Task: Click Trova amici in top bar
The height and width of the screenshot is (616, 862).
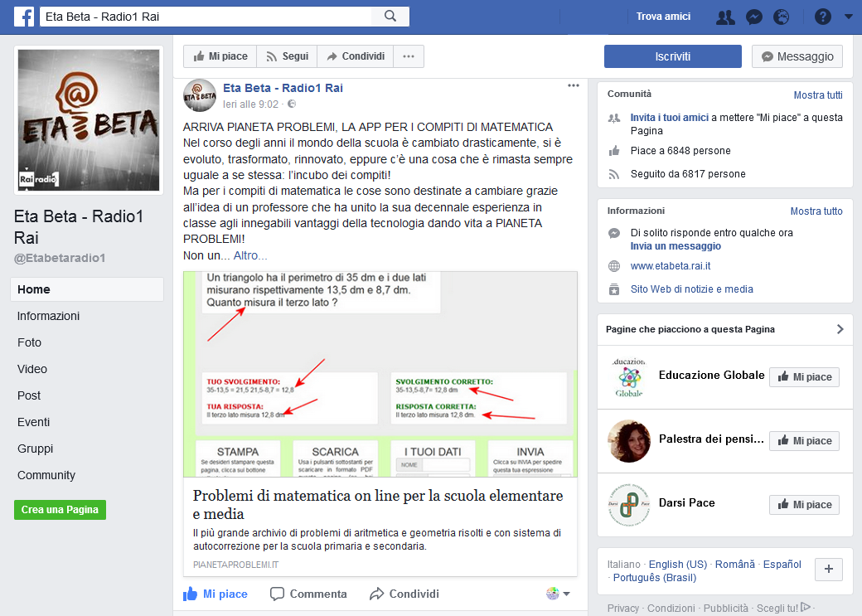Action: click(x=663, y=17)
